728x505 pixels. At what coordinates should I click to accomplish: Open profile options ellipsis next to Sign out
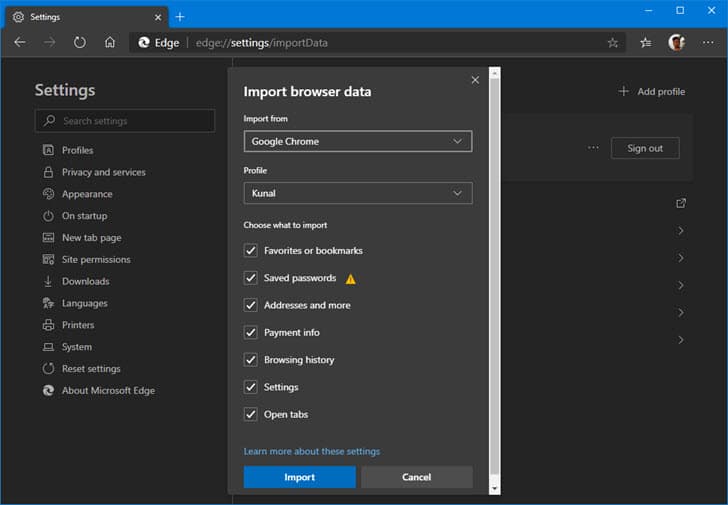click(593, 148)
